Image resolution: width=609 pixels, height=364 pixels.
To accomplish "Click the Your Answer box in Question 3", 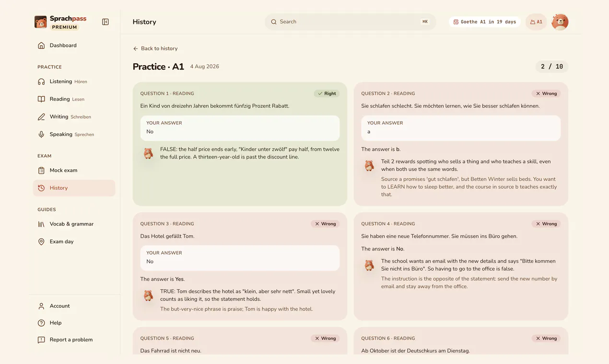I will coord(240,258).
